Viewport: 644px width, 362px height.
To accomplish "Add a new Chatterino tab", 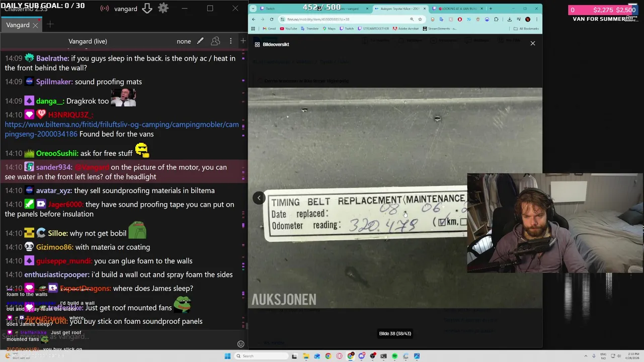I will point(50,25).
